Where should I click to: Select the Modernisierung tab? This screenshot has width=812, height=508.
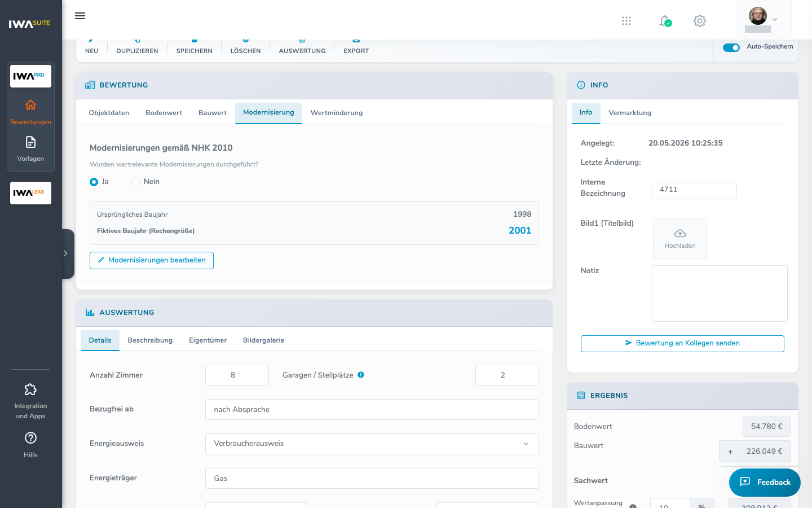pyautogui.click(x=268, y=113)
